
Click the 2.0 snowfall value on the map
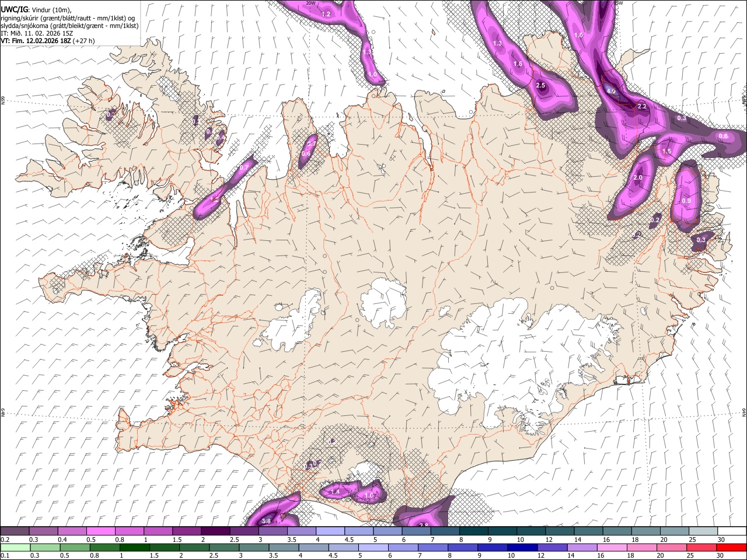click(x=638, y=178)
